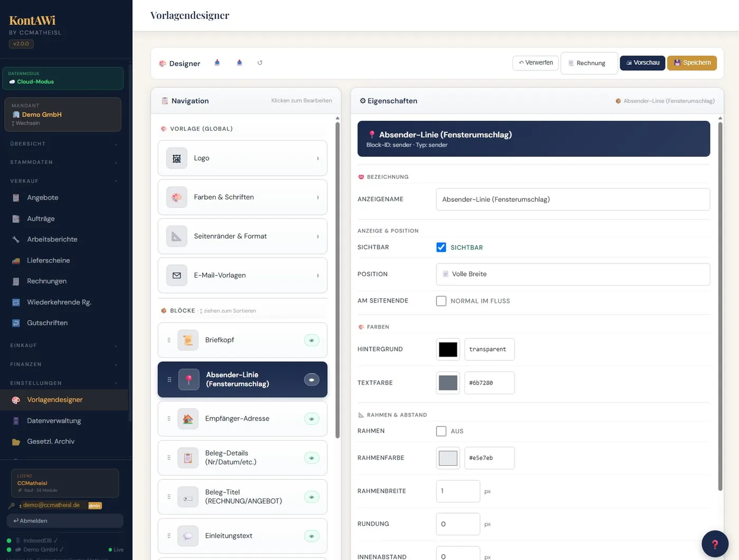Screen dimensions: 739x560
Task: Click the drag handle of Empfänger-Adresse block
Action: coord(169,419)
